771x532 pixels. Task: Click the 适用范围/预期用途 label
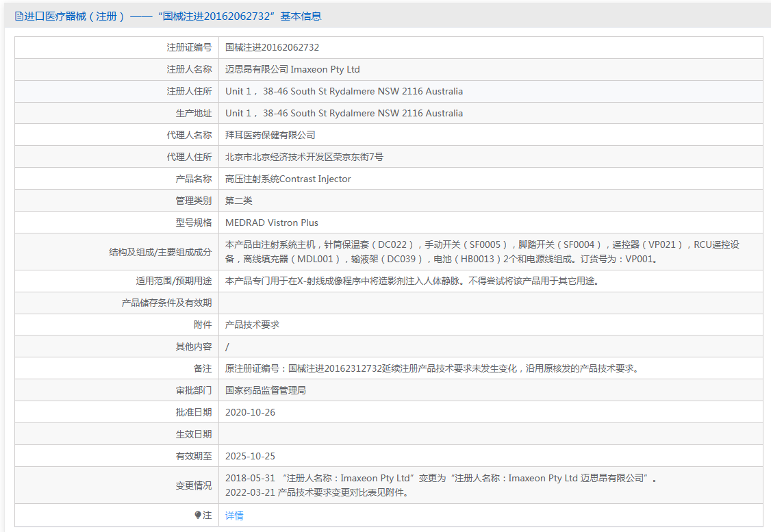[173, 281]
